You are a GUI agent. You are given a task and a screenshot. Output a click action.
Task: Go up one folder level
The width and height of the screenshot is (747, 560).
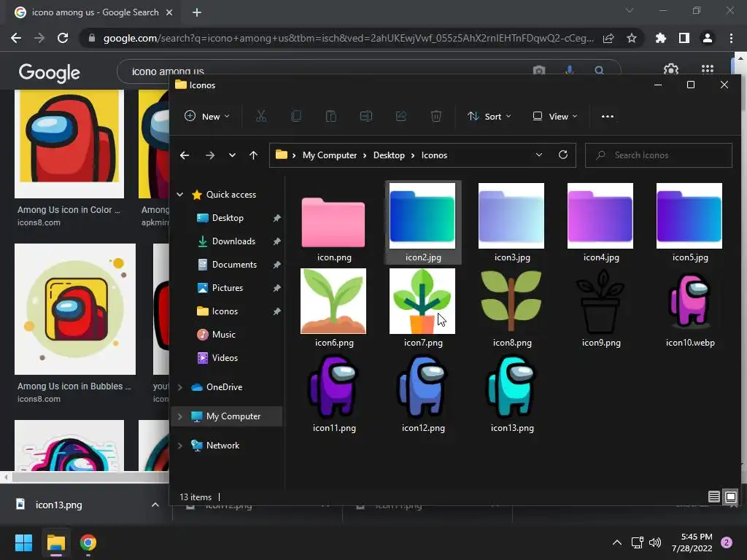point(253,155)
